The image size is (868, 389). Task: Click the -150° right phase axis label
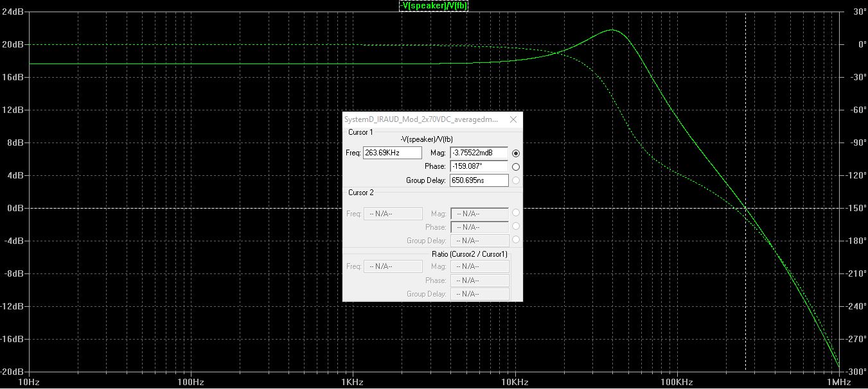[x=856, y=208]
